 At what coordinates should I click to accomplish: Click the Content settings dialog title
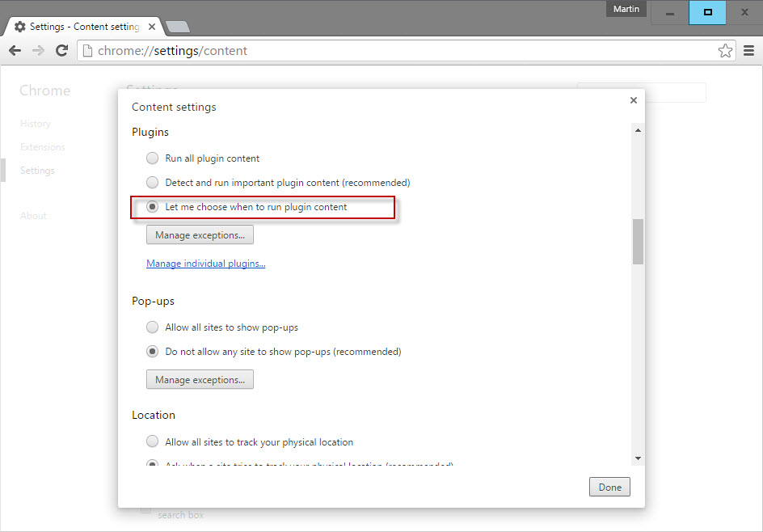[174, 107]
